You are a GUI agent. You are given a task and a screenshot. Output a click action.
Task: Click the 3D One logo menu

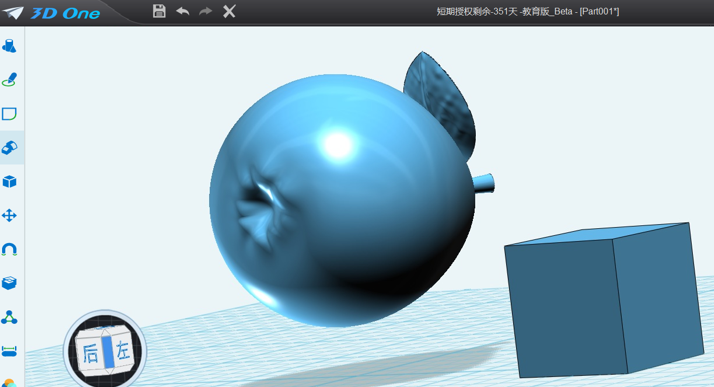[51, 13]
